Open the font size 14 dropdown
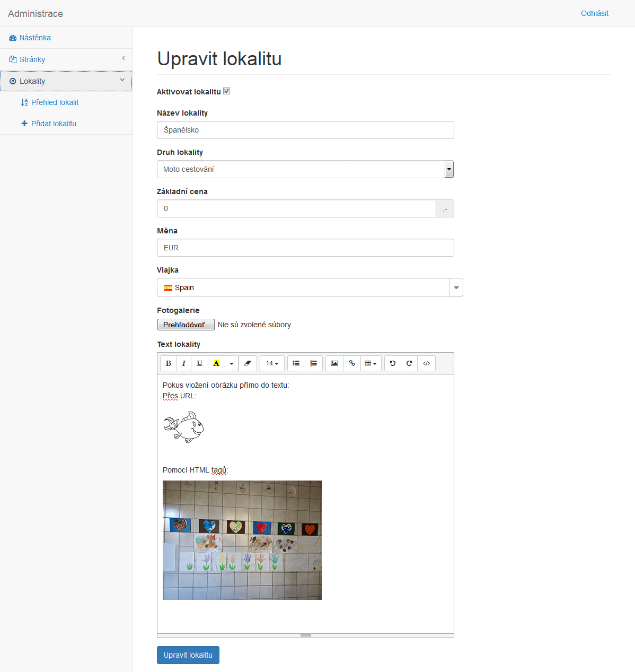Image resolution: width=635 pixels, height=672 pixels. point(272,363)
